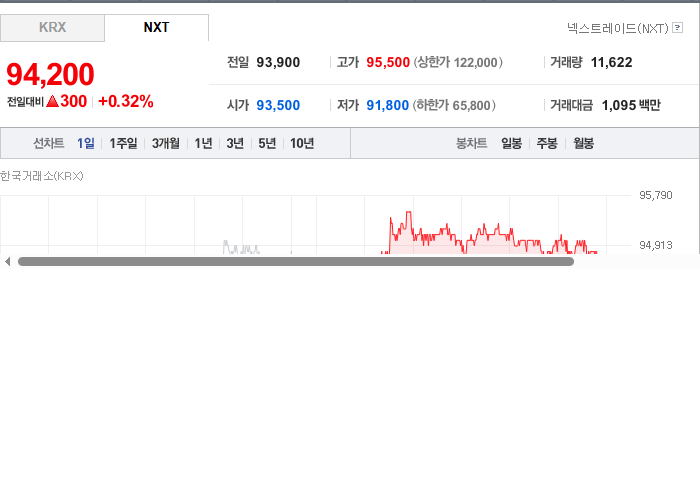Click the +0.32% change value
This screenshot has width=700, height=490.
click(x=125, y=101)
